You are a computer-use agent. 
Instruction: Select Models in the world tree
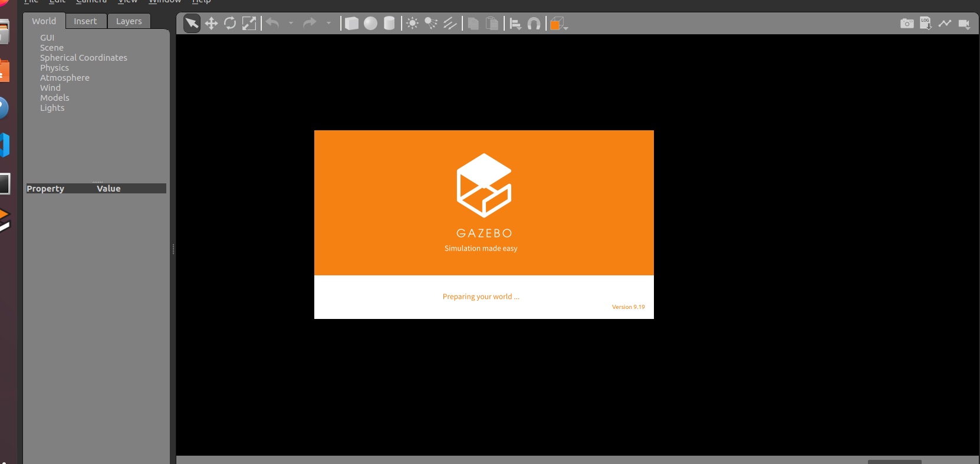(x=55, y=98)
